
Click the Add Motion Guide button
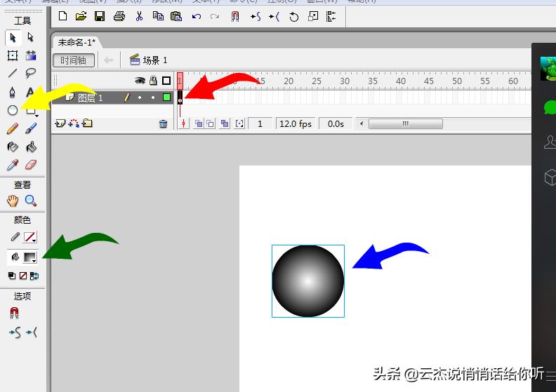click(74, 123)
